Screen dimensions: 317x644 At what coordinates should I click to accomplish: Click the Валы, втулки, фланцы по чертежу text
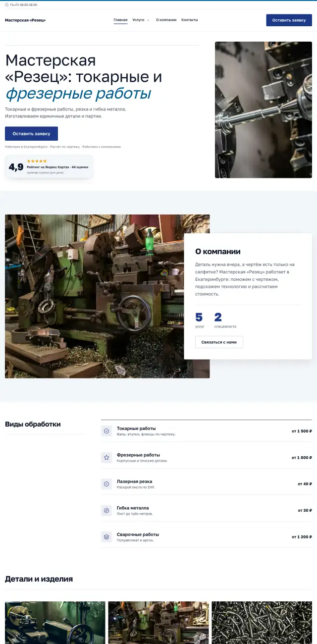tap(146, 434)
